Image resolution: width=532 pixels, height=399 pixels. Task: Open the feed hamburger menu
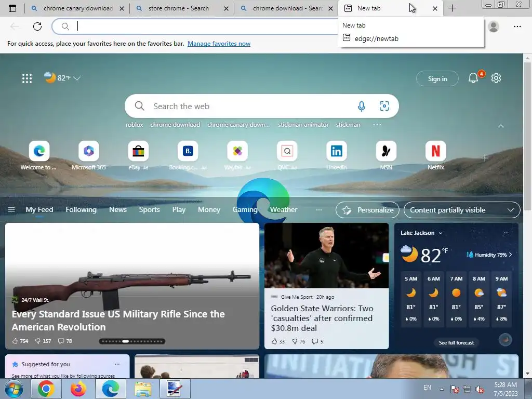[11, 210]
